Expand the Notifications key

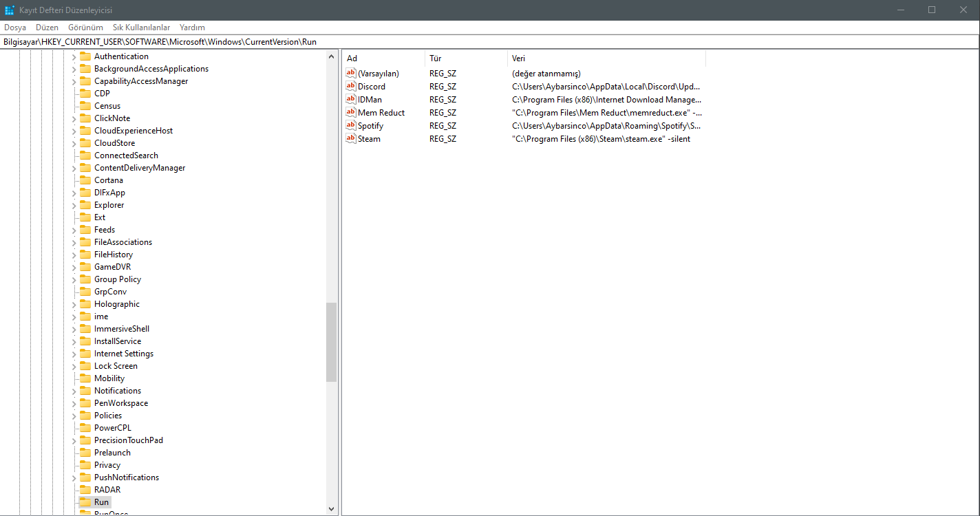click(74, 391)
